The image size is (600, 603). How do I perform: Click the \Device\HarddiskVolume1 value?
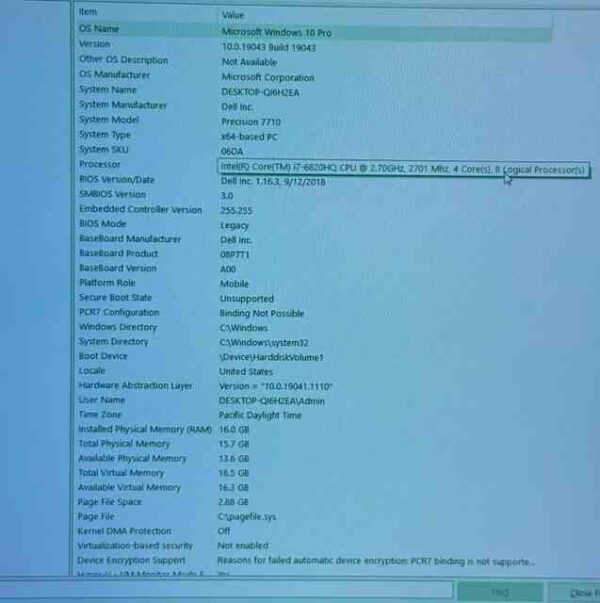tap(271, 358)
